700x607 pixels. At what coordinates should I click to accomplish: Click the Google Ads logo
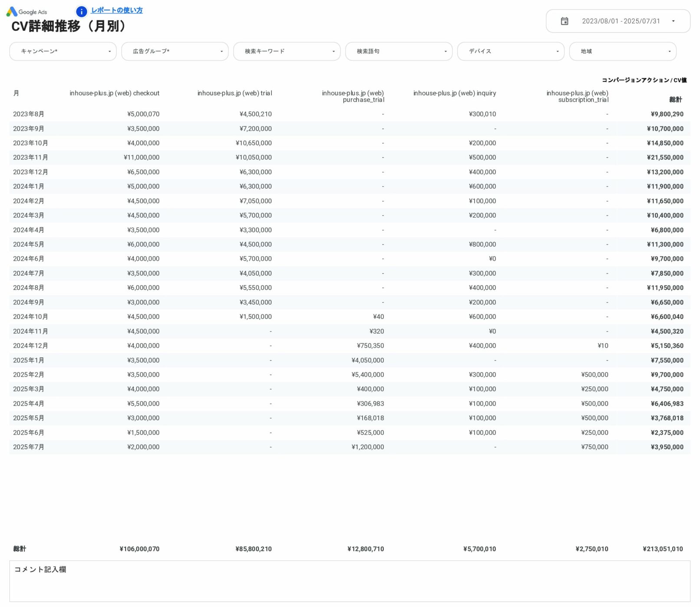26,12
